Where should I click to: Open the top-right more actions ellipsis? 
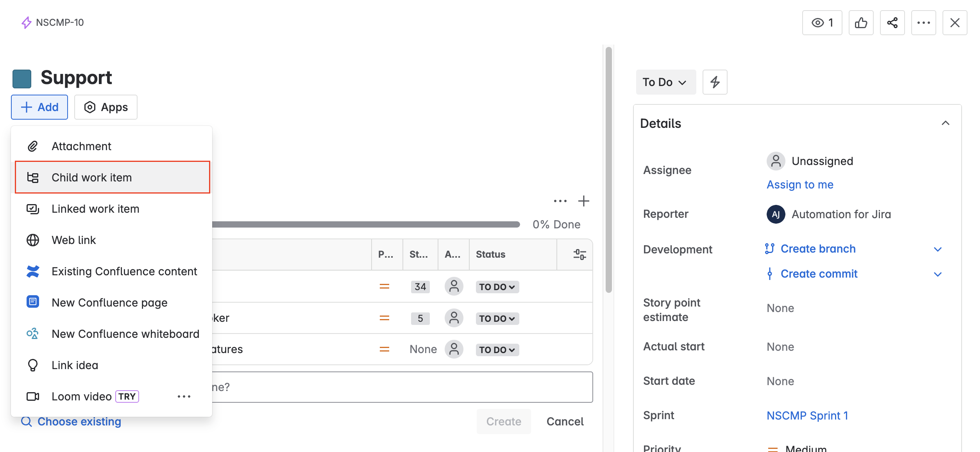pos(923,23)
